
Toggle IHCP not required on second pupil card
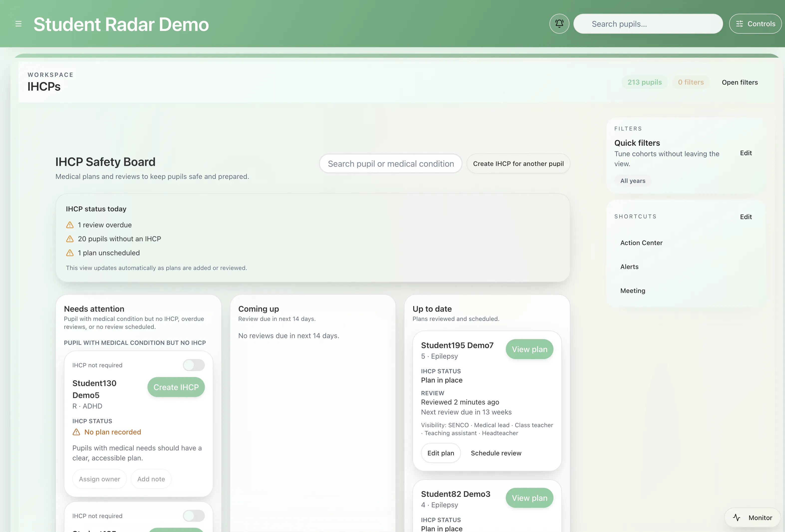tap(194, 516)
